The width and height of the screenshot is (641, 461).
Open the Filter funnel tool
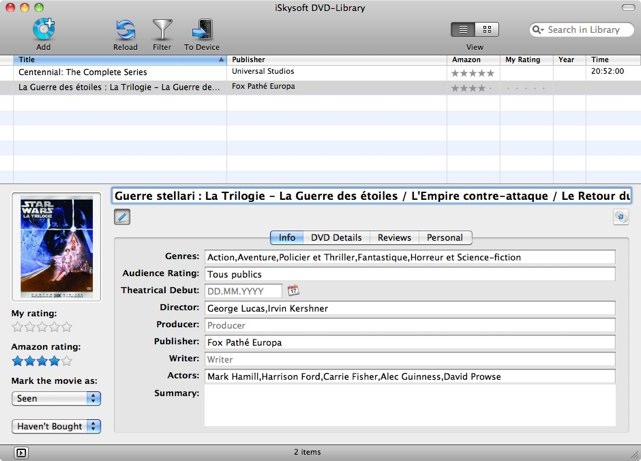click(x=162, y=29)
